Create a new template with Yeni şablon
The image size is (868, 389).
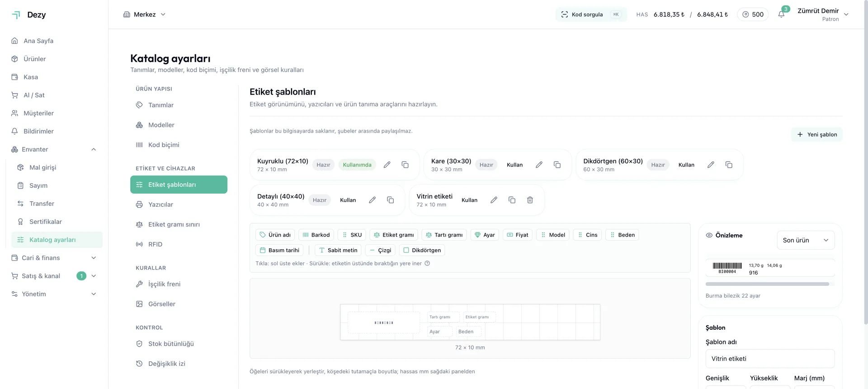click(x=817, y=134)
